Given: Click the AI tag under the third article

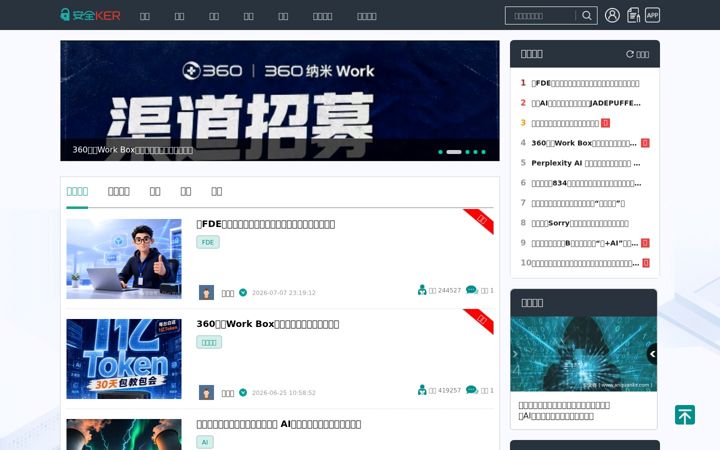Looking at the screenshot, I should [205, 442].
